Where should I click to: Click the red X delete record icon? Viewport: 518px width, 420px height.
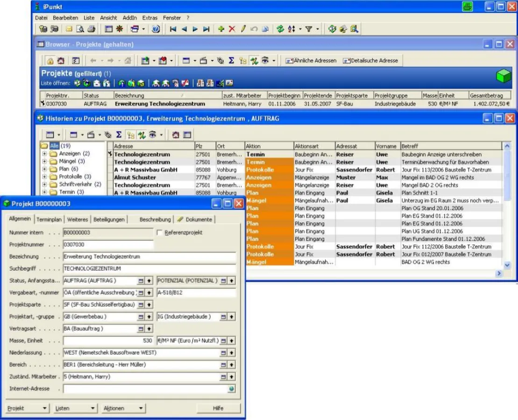click(232, 29)
